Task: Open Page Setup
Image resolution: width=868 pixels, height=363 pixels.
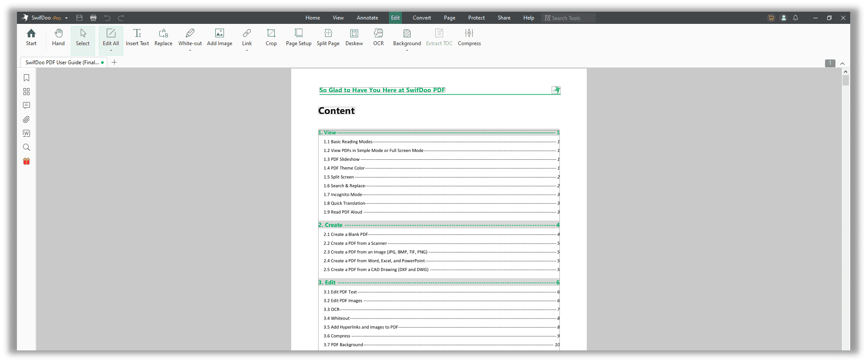Action: 299,37
